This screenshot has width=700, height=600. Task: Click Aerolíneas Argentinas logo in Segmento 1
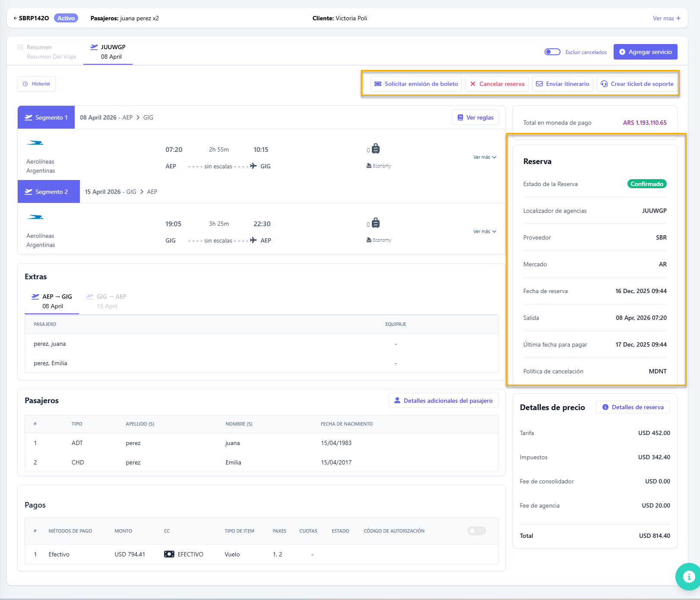coord(35,143)
